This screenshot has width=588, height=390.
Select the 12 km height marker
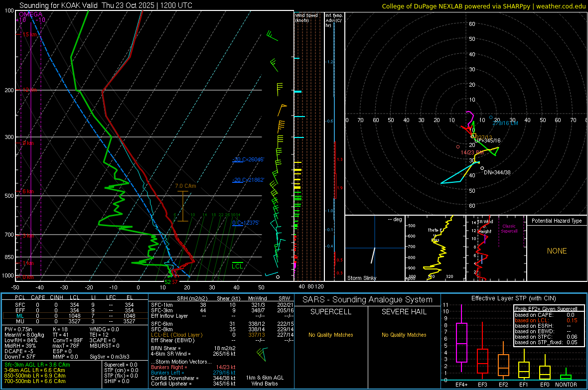[30, 90]
